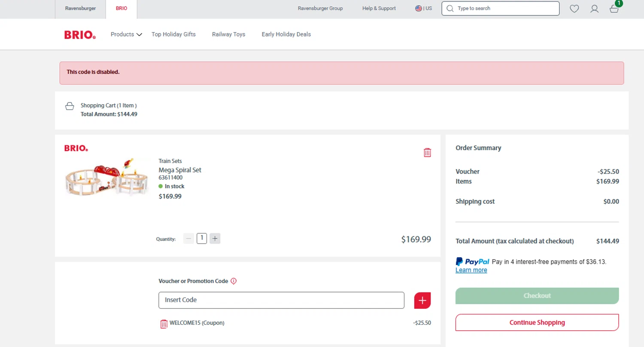This screenshot has width=644, height=347.
Task: Click the quantity value field
Action: point(202,238)
